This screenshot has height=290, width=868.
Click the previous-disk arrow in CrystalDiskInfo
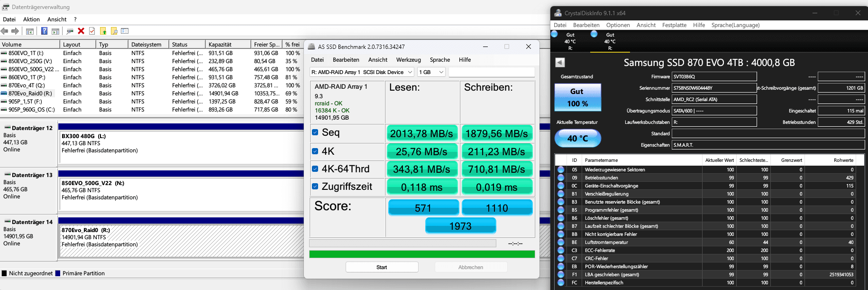tap(560, 62)
